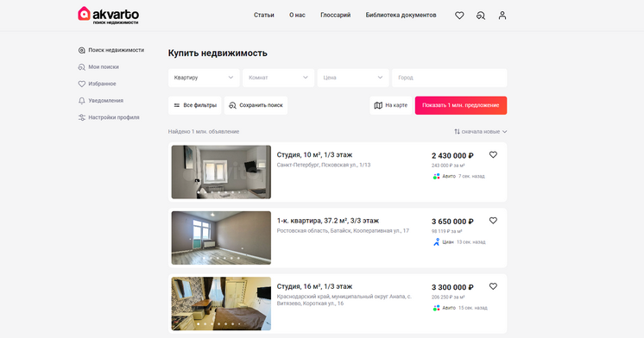Viewport: 644px width, 338px height.
Task: Click the 'Мои поиски' sidebar icon
Action: click(x=82, y=67)
